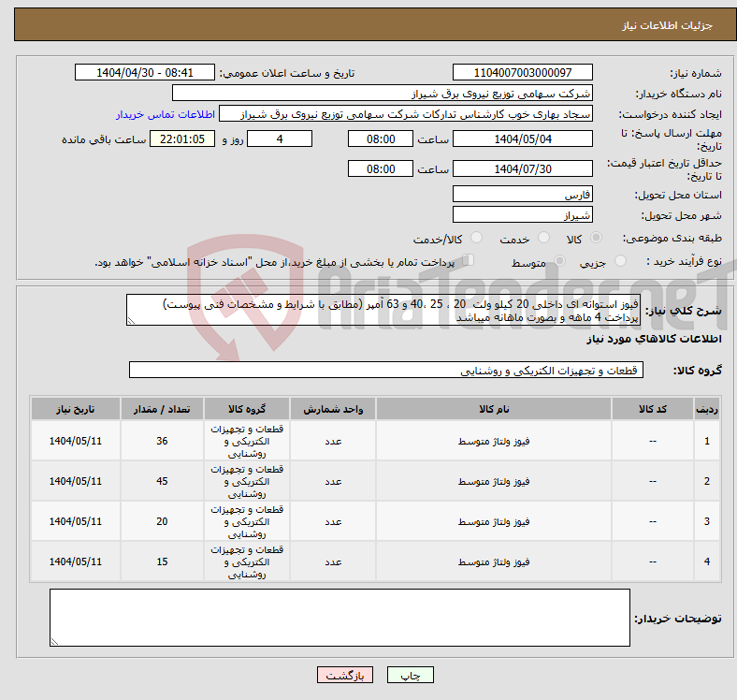Screen dimensions: 737x700
Task: Click the توضیحات خریدار text area
Action: point(340,618)
